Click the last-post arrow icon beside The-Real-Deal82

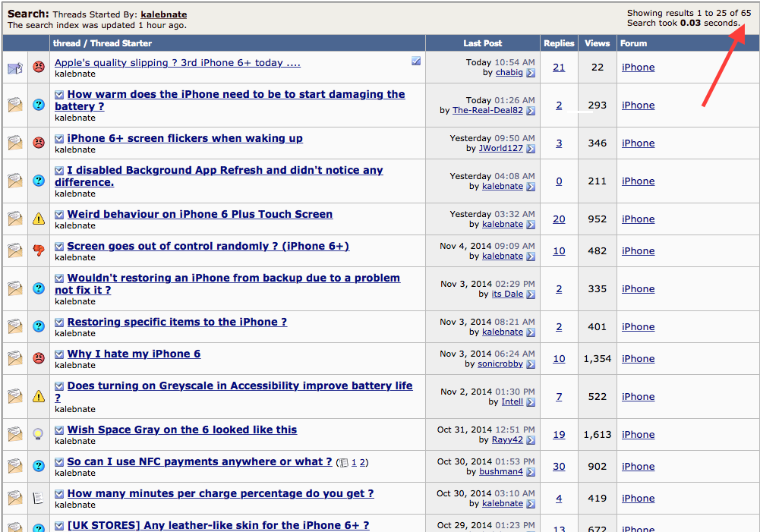point(531,111)
